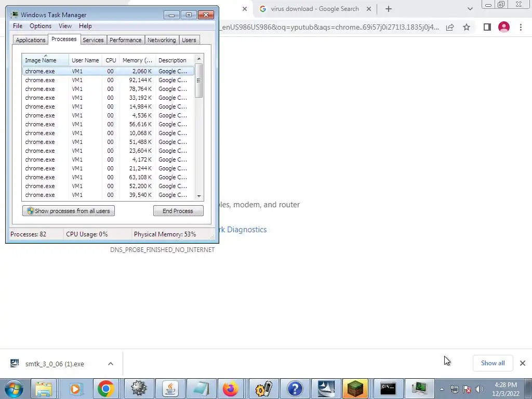Screen dimensions: 532x399
Task: Open Minecraft grass block taskbar icon
Action: tap(355, 389)
